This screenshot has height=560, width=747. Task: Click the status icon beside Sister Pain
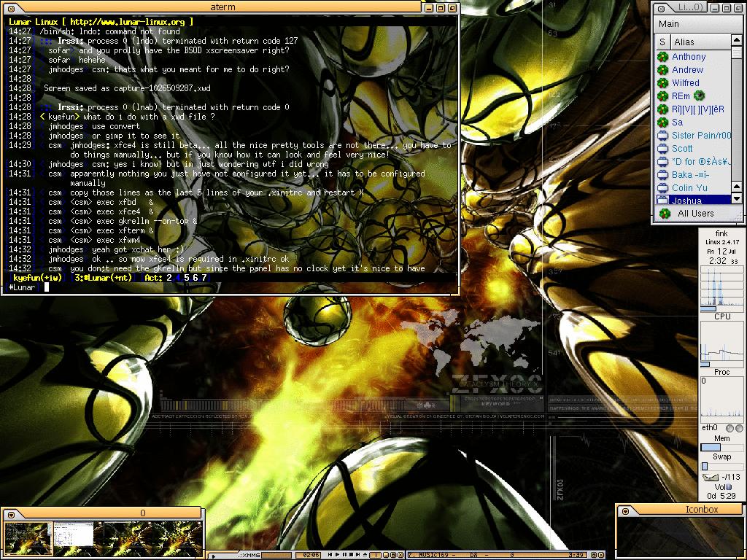[662, 136]
